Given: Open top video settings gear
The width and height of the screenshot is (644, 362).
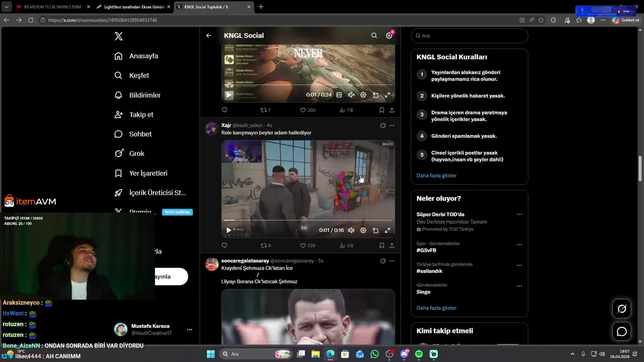Looking at the screenshot, I should [363, 95].
